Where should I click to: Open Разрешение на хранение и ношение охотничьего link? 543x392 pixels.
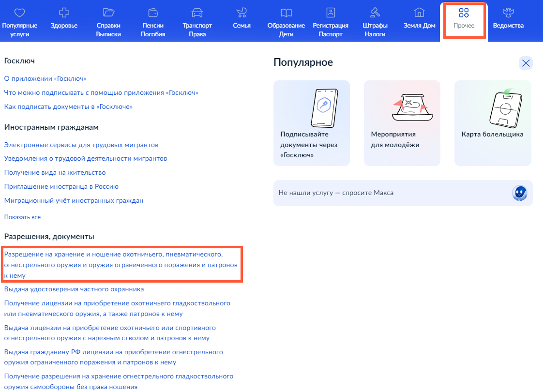tap(121, 265)
